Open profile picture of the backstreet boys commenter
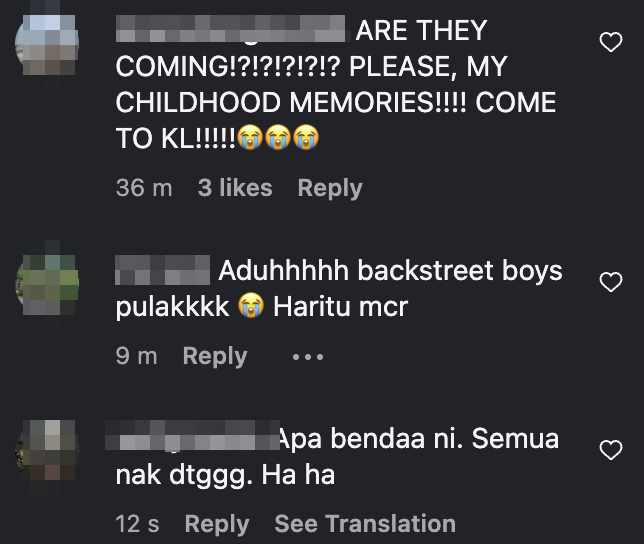This screenshot has width=644, height=544. (x=47, y=284)
